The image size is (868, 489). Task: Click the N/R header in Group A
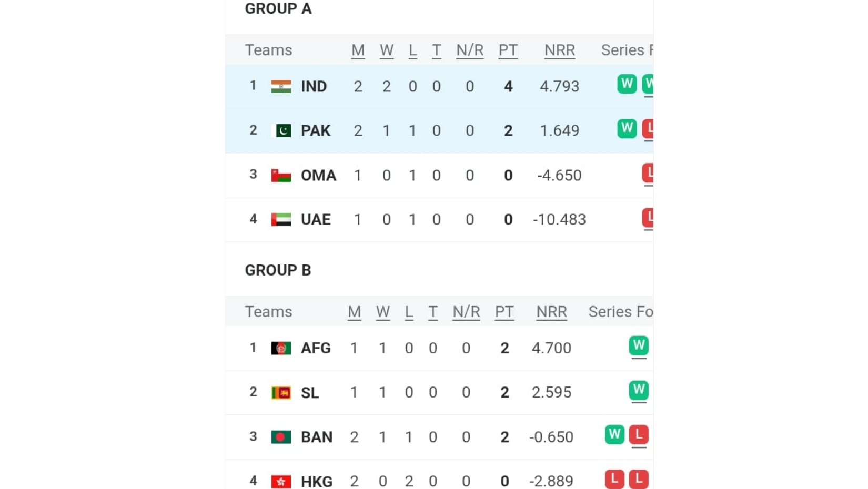pyautogui.click(x=470, y=50)
